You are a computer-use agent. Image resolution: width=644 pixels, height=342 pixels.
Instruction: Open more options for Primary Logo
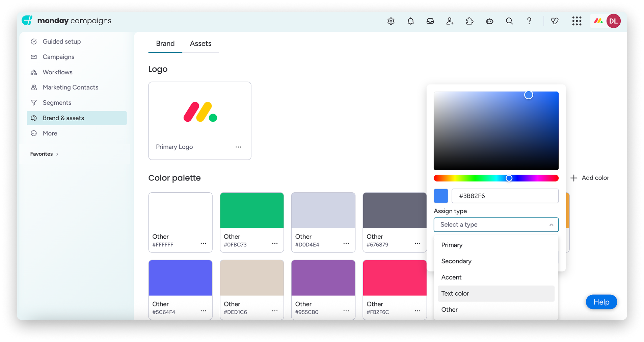click(238, 147)
